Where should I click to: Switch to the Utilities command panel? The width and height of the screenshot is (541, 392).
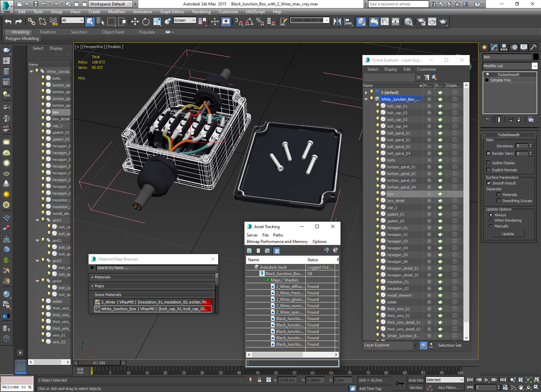534,47
